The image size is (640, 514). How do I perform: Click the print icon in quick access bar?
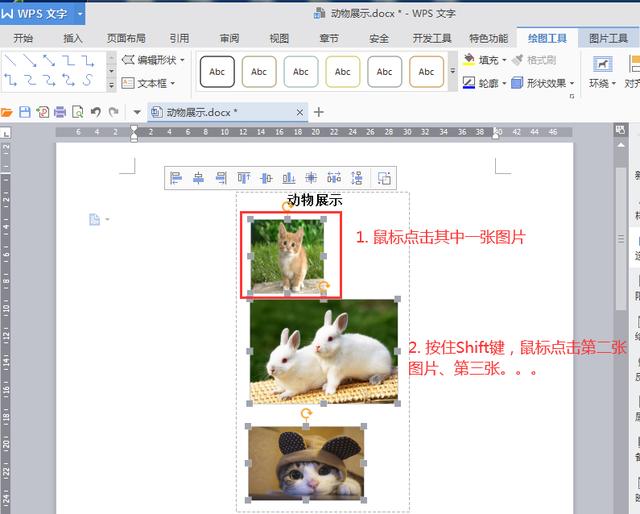(x=60, y=112)
